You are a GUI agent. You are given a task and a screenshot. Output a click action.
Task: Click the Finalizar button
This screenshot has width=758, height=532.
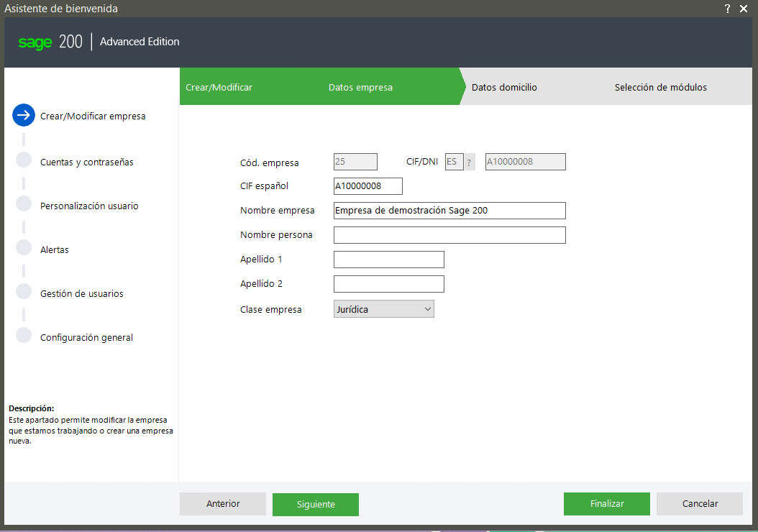coord(607,504)
